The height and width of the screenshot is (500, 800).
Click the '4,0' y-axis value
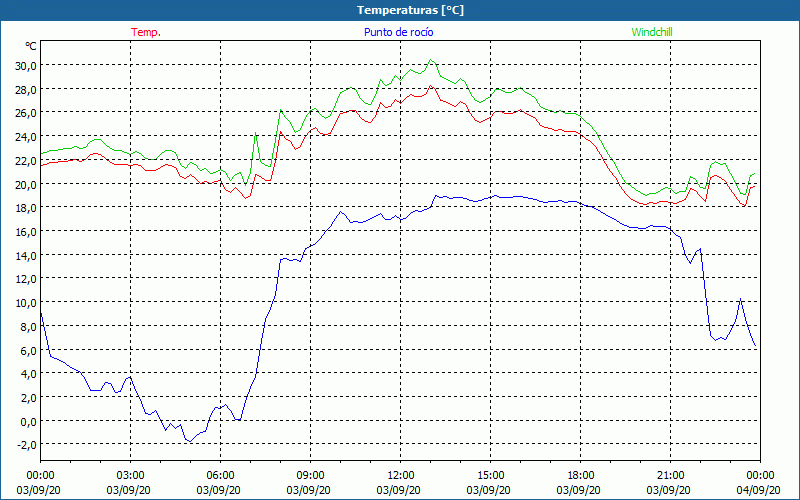coord(29,374)
